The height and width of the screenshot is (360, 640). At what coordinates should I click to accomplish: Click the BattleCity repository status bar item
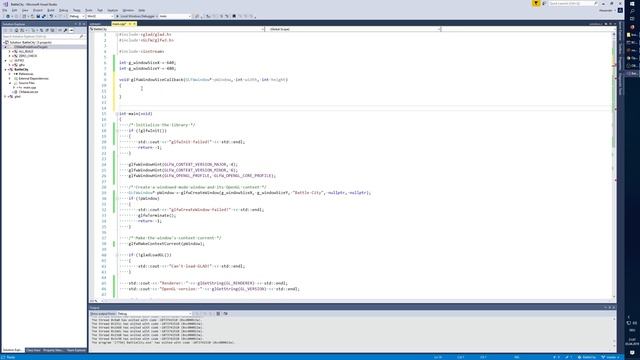coord(587,357)
